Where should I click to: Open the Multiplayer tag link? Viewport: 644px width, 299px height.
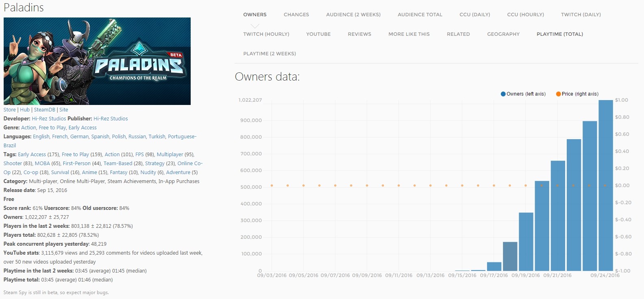tap(170, 155)
